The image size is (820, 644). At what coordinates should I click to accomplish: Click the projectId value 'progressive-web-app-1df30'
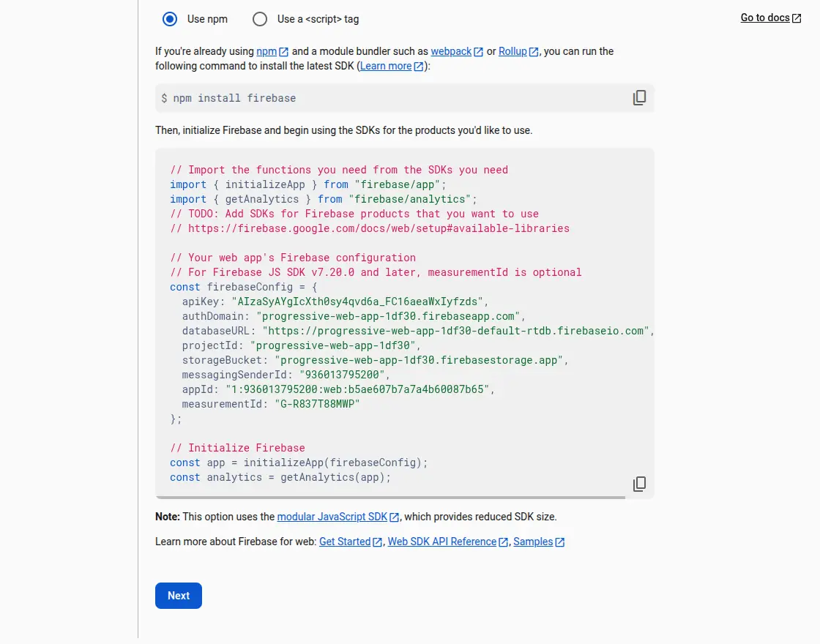[332, 345]
